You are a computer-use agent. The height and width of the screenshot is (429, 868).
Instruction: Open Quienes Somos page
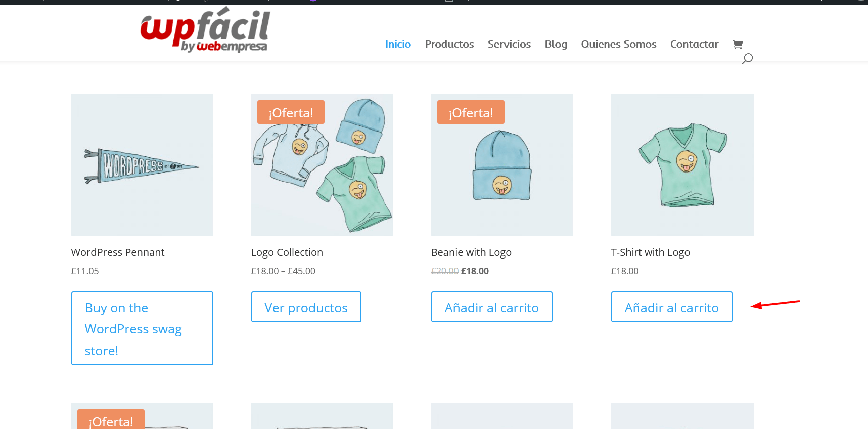coord(619,44)
